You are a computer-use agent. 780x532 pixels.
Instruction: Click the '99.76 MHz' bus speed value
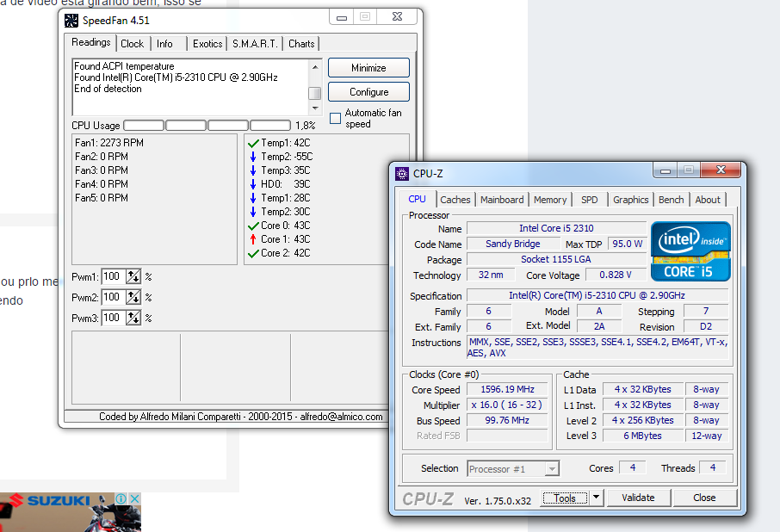507,420
